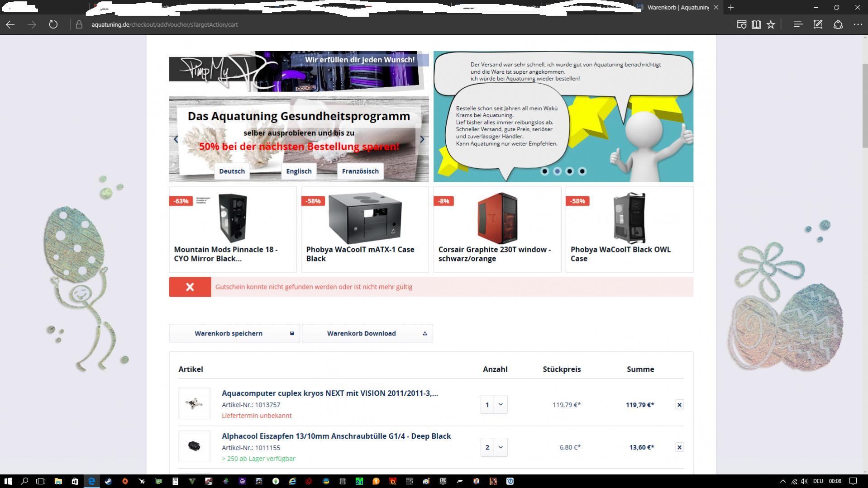The height and width of the screenshot is (488, 868).
Task: Reload the Aquatuning cart page
Action: 53,24
